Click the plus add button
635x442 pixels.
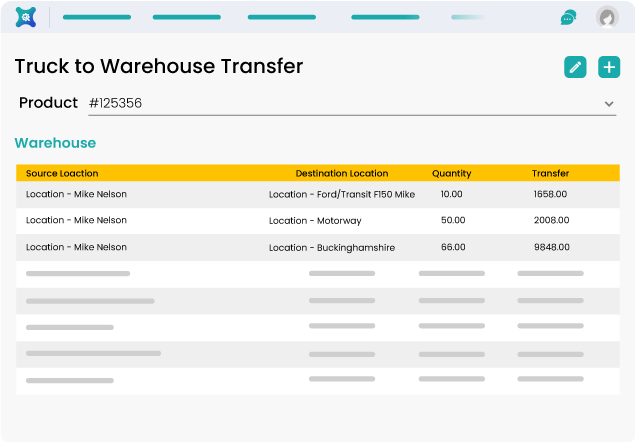coord(609,67)
